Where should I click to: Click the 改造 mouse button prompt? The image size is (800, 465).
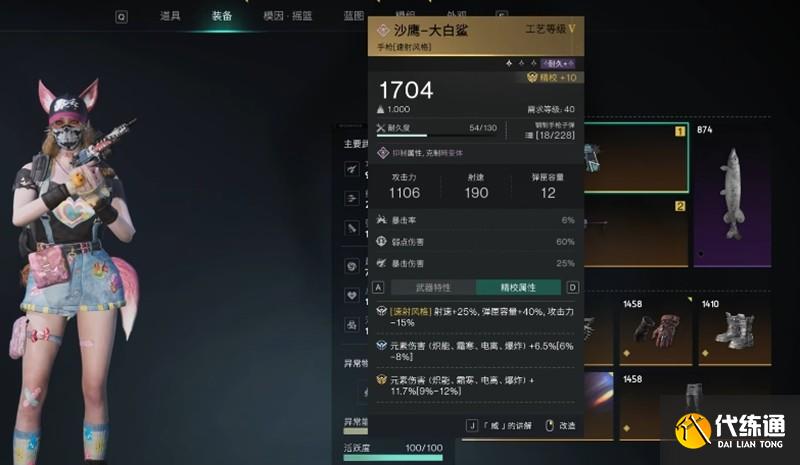pyautogui.click(x=560, y=425)
